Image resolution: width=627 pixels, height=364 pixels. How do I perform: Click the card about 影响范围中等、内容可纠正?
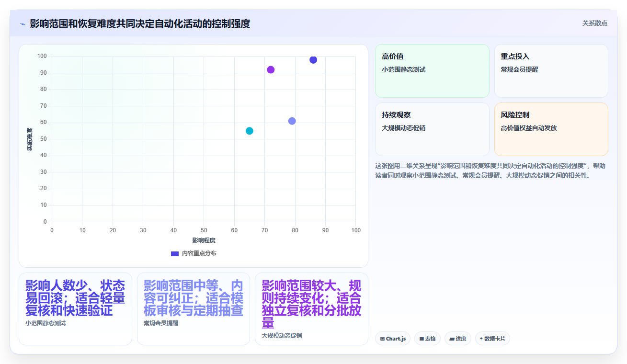(194, 309)
